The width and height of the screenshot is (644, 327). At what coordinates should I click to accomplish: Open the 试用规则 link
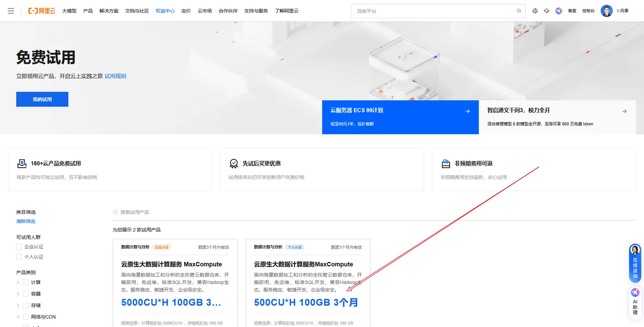115,76
